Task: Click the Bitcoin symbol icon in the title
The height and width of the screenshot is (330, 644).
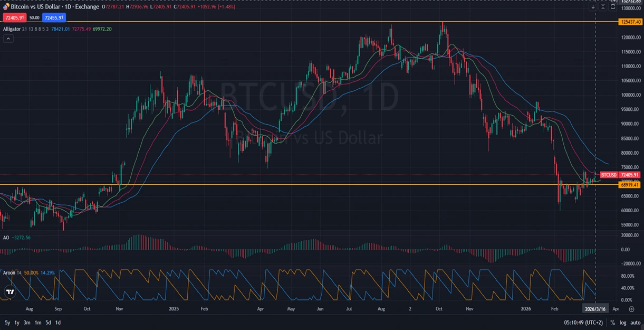Action: point(6,7)
